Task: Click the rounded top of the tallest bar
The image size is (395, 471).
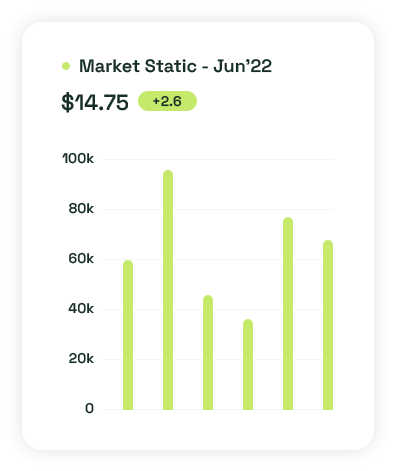Action: (168, 175)
